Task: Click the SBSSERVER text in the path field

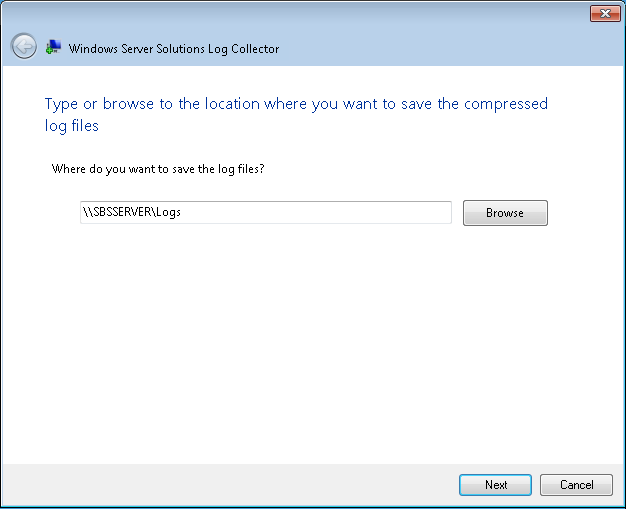Action: pos(122,213)
